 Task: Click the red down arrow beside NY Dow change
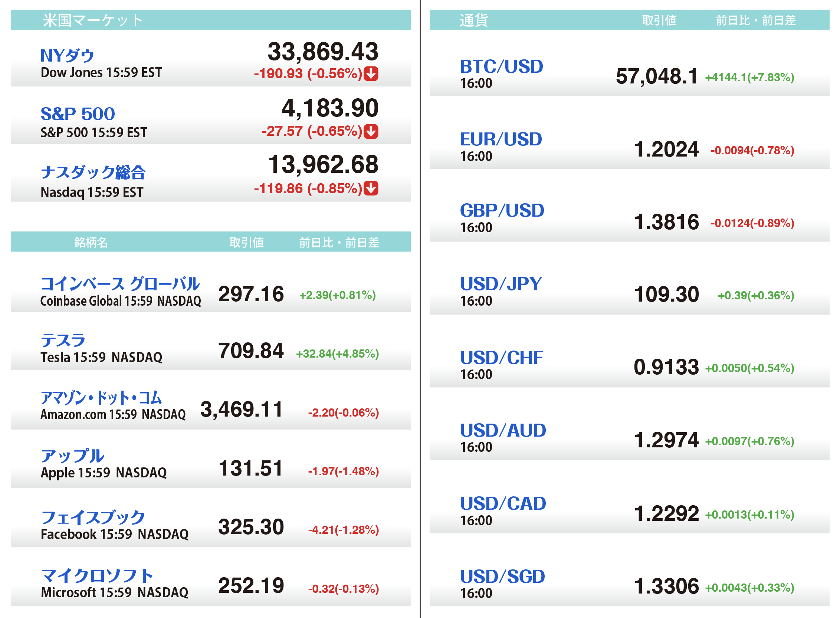(x=371, y=74)
